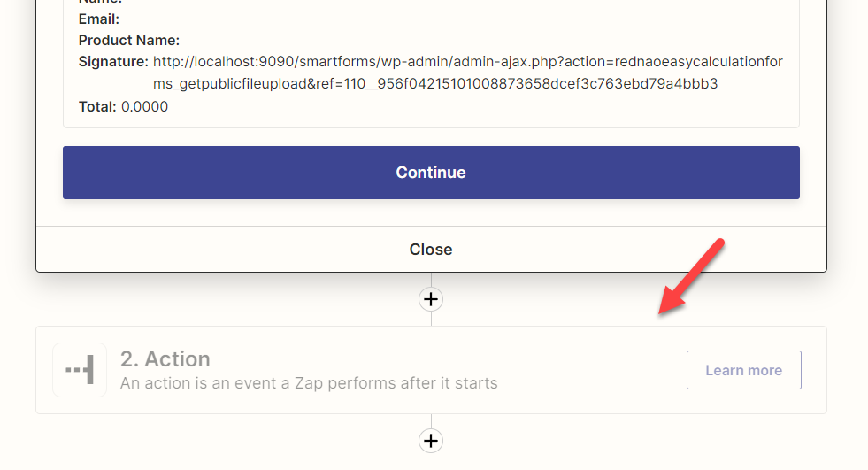Add a step above the Action step
Image resolution: width=868 pixels, height=470 pixels.
coord(431,299)
